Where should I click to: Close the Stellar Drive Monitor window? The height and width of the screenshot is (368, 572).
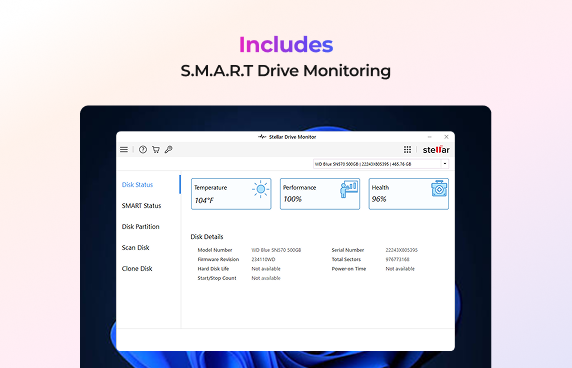point(446,137)
